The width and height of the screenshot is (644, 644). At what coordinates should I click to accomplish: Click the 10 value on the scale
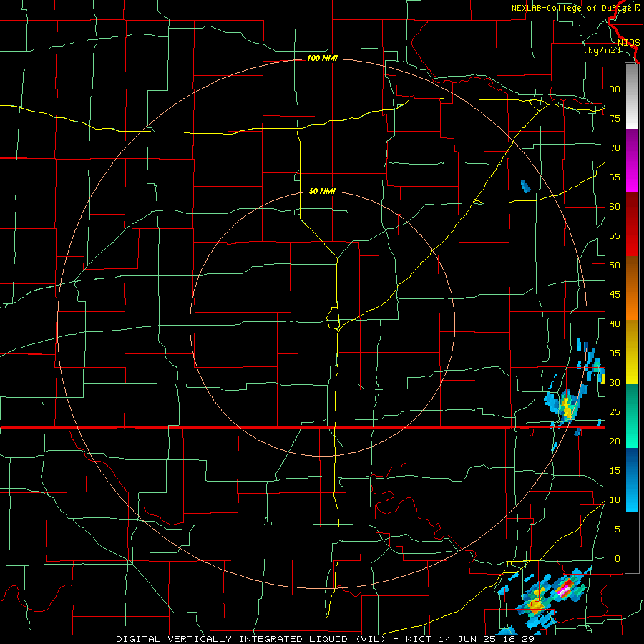[615, 500]
